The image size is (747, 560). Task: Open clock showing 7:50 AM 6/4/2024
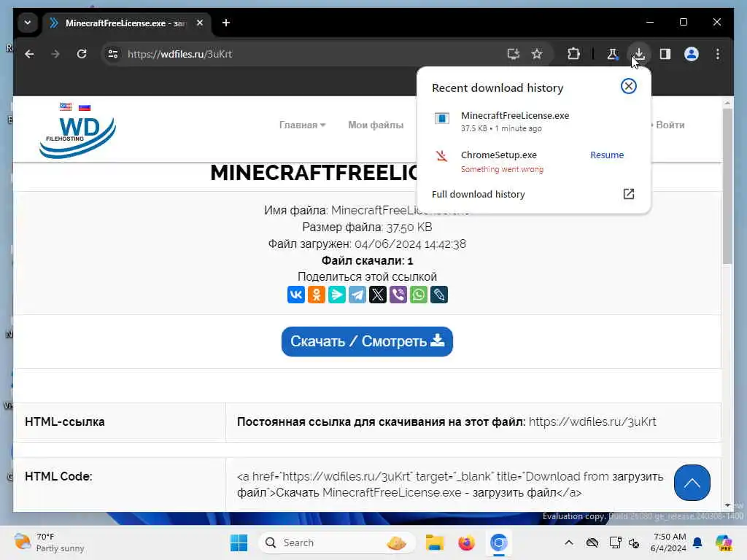point(668,542)
